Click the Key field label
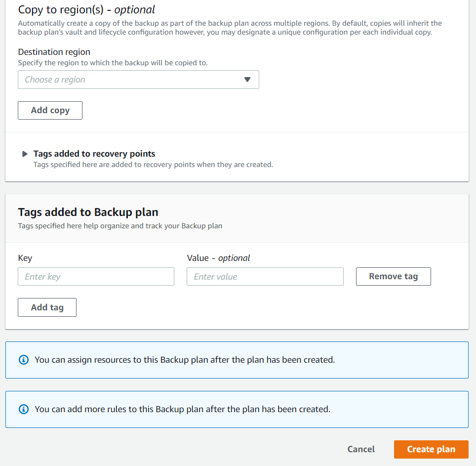The height and width of the screenshot is (466, 476). pyautogui.click(x=25, y=258)
